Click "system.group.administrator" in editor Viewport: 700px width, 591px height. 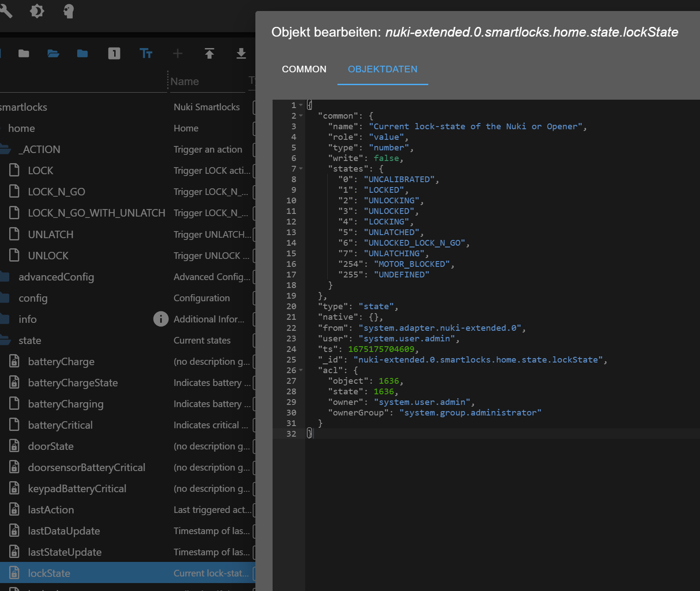pos(470,412)
